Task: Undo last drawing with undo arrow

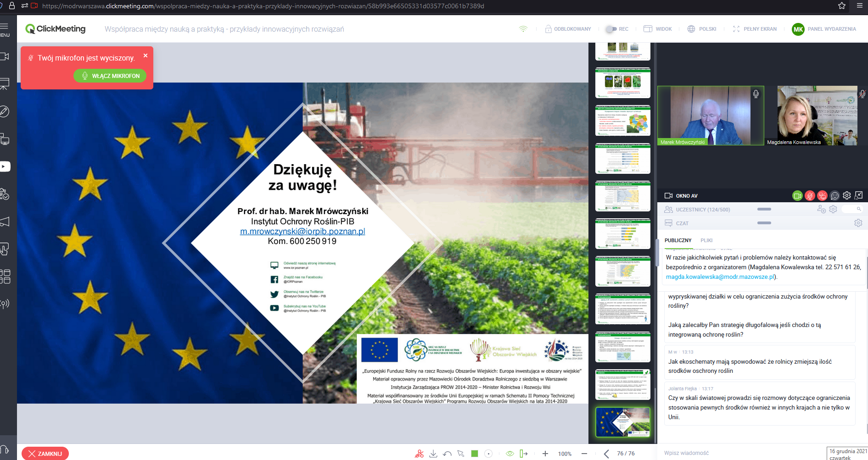Action: point(447,454)
